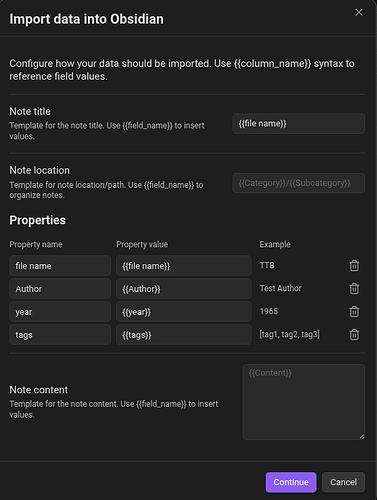
Task: Click the 'Note content' label
Action: click(38, 390)
